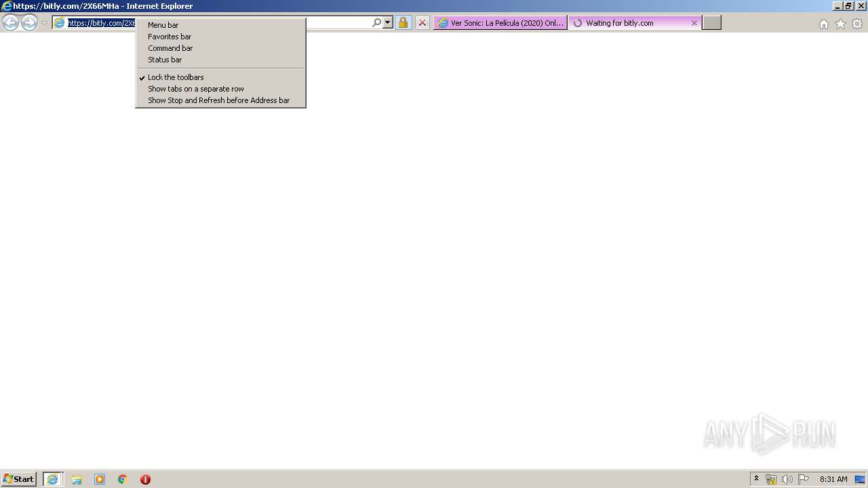Expand the address bar autocomplete dropdown
The height and width of the screenshot is (488, 868).
388,23
